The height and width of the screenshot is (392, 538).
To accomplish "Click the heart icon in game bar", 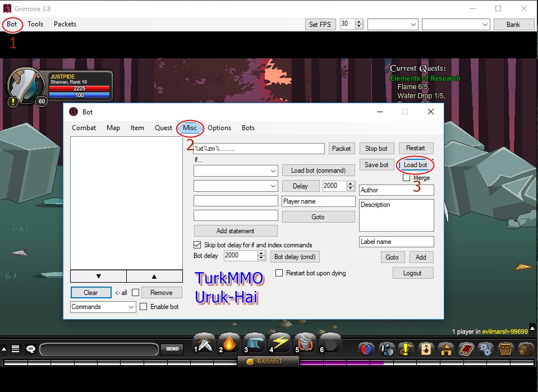I will (366, 349).
